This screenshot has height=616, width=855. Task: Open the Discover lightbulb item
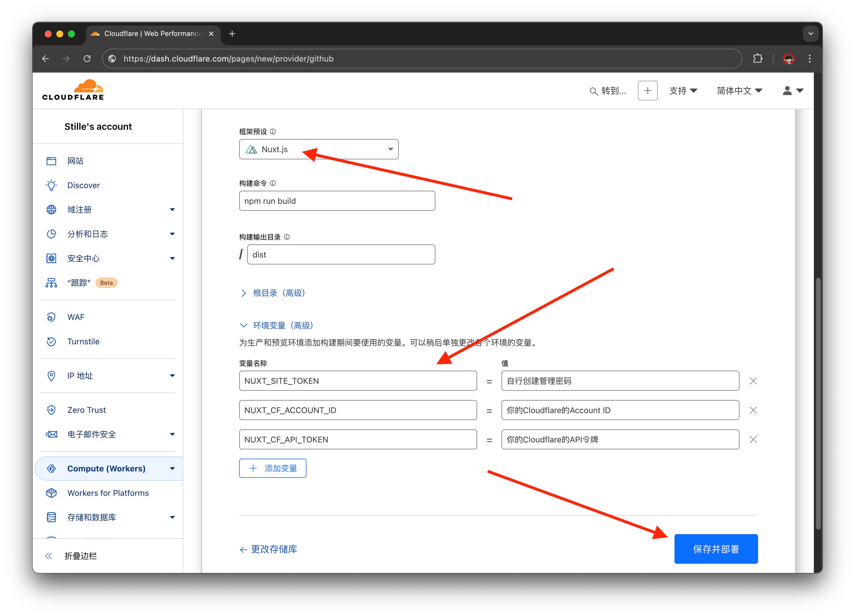point(83,185)
